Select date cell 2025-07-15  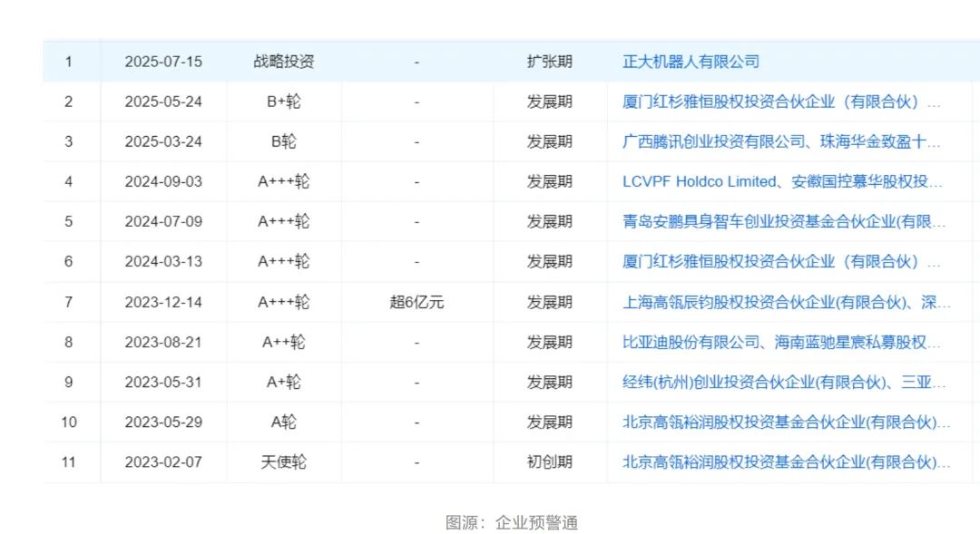(x=163, y=62)
